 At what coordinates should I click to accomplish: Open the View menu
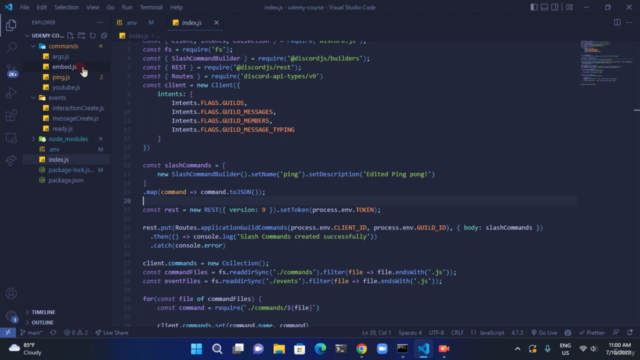pos(93,7)
